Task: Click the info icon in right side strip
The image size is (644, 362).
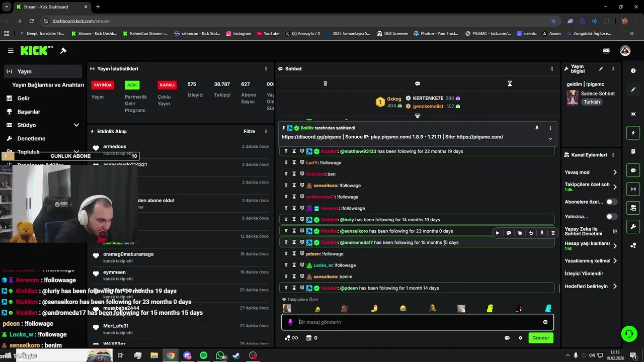Action: point(633,71)
